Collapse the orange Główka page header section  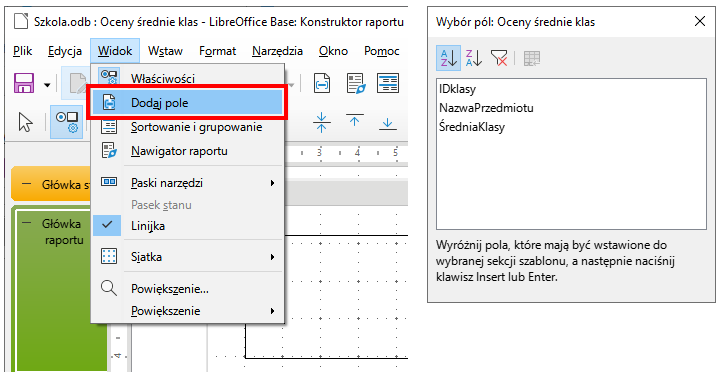coord(27,184)
